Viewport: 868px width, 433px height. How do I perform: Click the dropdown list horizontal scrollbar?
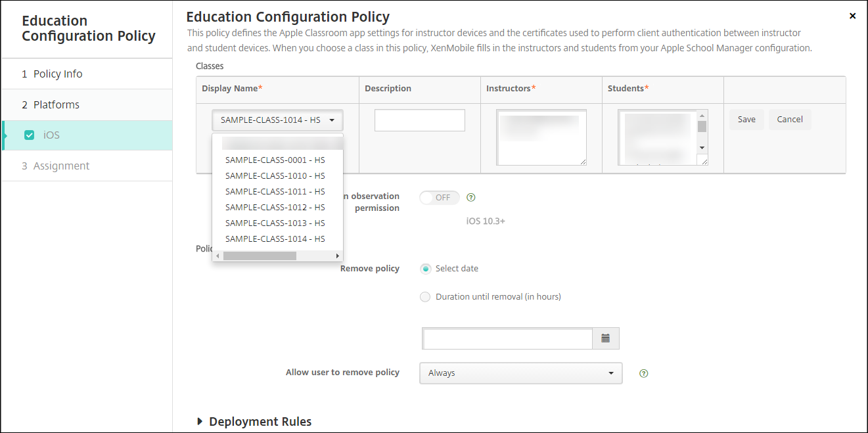pyautogui.click(x=260, y=256)
